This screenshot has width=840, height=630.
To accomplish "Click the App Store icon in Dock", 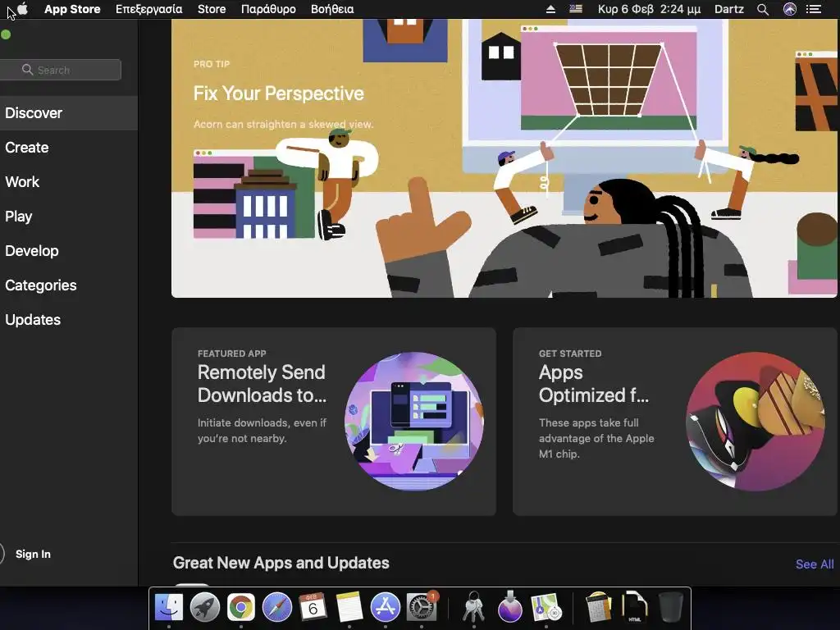I will pos(386,607).
